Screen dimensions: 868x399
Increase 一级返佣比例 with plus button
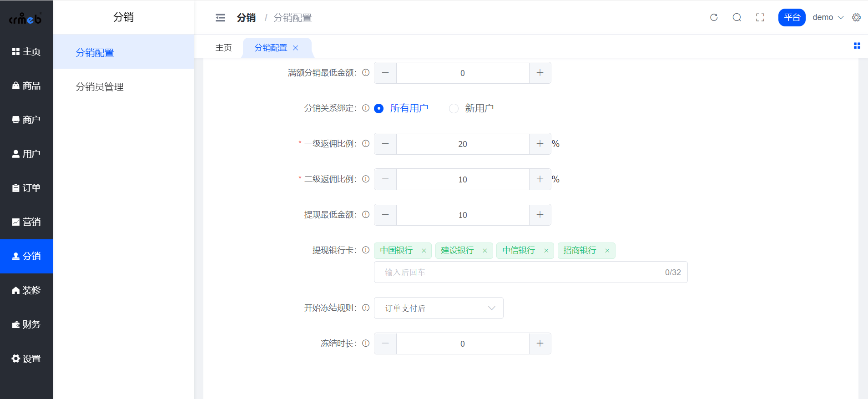540,144
